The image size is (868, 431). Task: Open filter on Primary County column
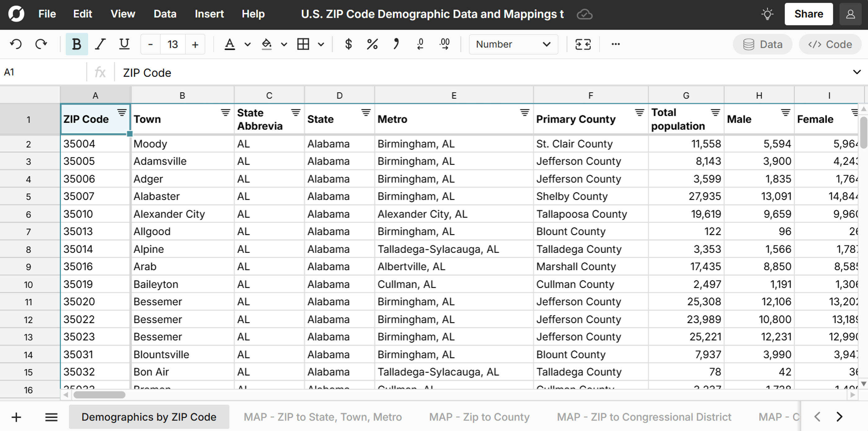[639, 112]
